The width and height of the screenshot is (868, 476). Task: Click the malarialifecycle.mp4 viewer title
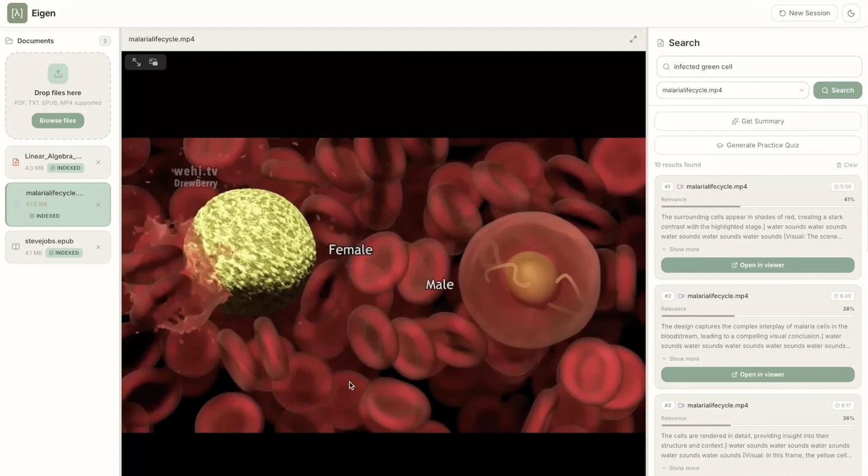162,39
